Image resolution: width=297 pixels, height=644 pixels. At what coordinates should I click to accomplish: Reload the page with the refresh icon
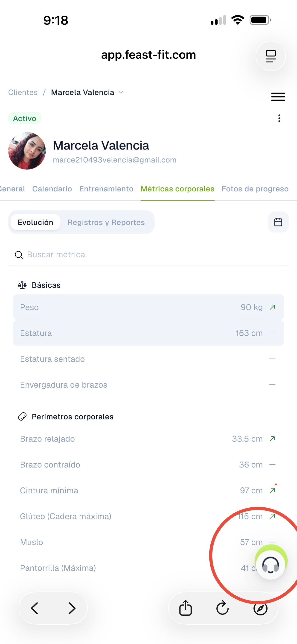pos(222,608)
